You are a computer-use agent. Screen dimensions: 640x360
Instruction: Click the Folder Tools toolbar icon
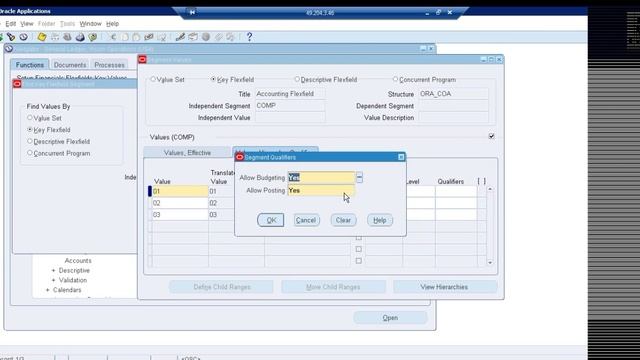(231, 37)
